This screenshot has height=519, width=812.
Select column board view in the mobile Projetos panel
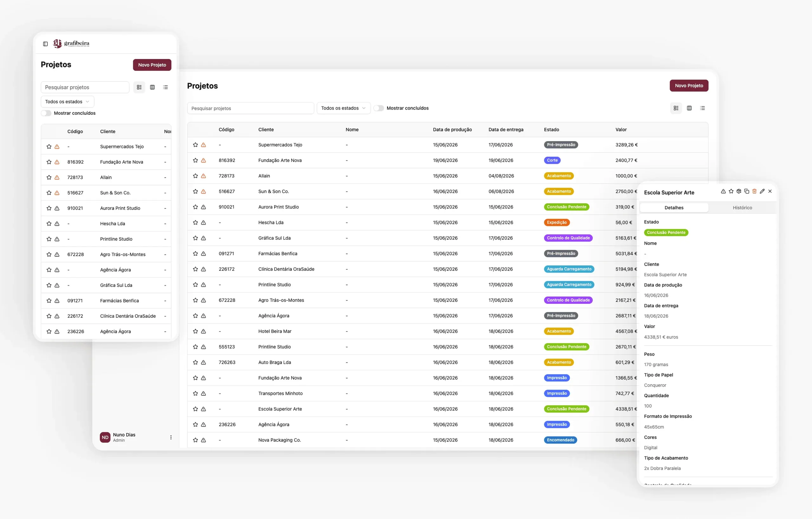click(153, 87)
